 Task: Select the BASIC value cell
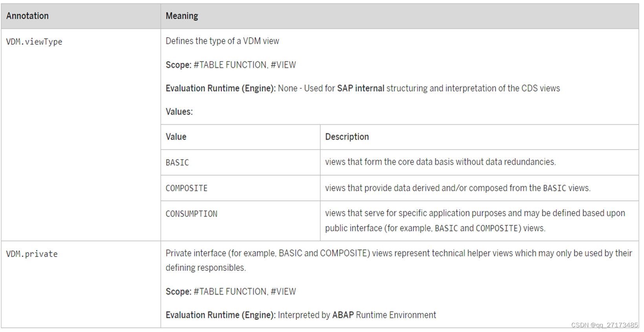177,162
